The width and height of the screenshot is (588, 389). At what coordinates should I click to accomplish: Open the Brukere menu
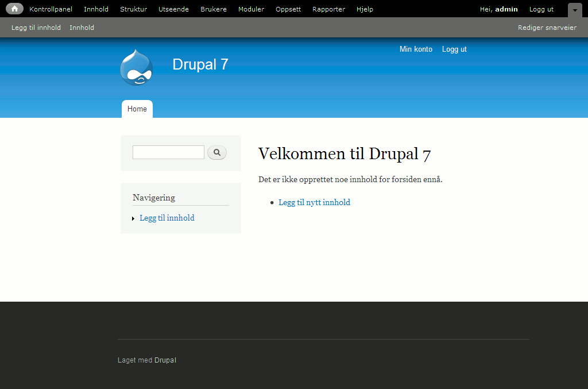tap(213, 9)
